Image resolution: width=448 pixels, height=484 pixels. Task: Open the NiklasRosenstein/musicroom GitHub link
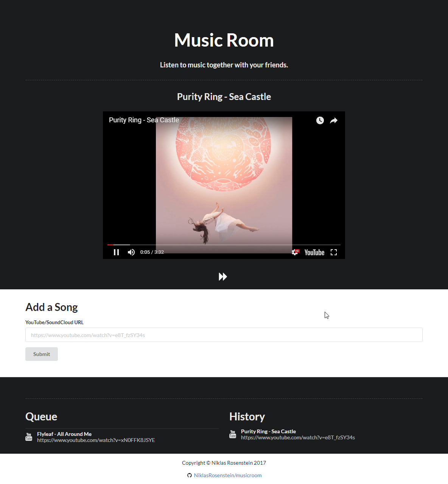click(228, 475)
